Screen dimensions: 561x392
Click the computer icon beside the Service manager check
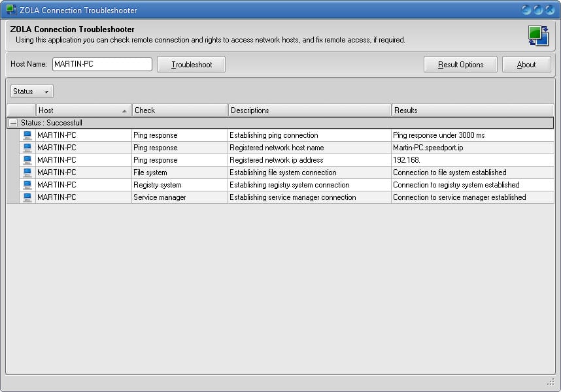[27, 197]
